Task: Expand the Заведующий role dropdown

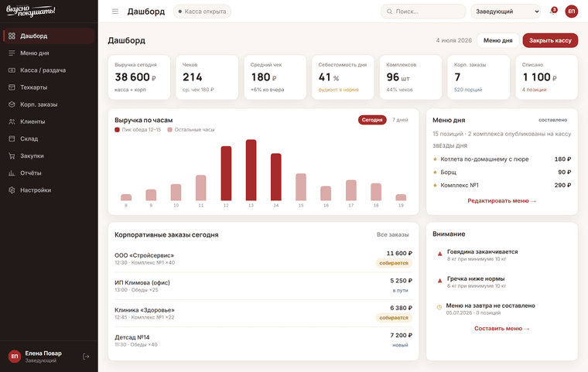Action: tap(505, 12)
